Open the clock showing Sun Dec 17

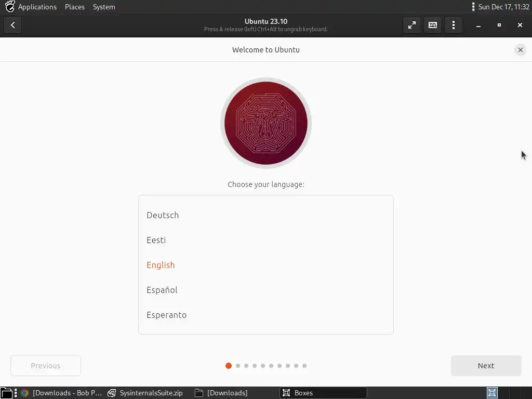(503, 7)
